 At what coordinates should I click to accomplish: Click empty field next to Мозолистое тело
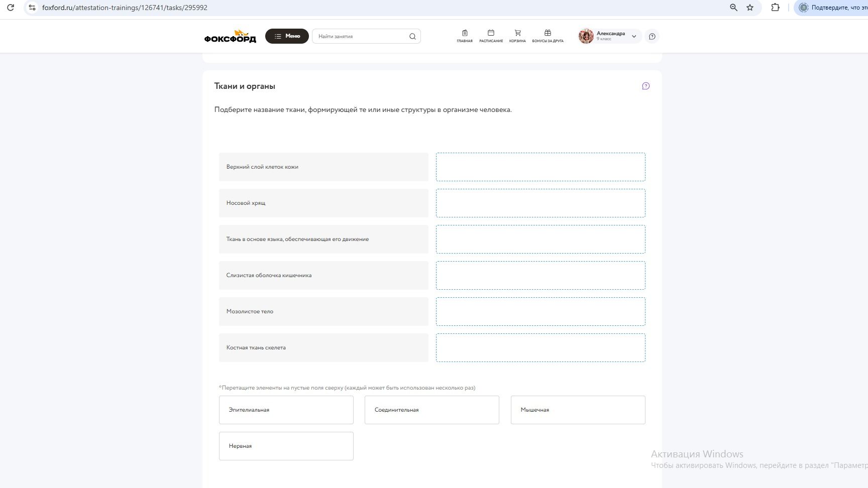click(x=540, y=311)
